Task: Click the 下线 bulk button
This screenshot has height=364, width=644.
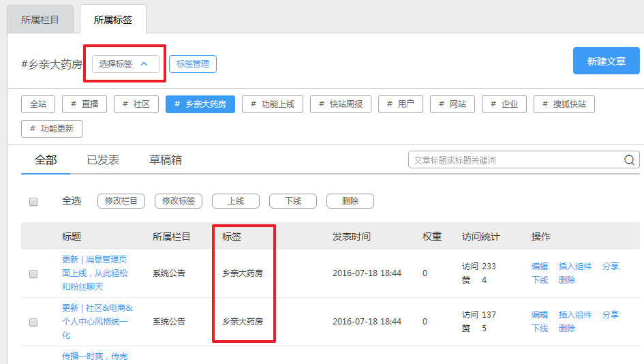Action: pos(293,201)
